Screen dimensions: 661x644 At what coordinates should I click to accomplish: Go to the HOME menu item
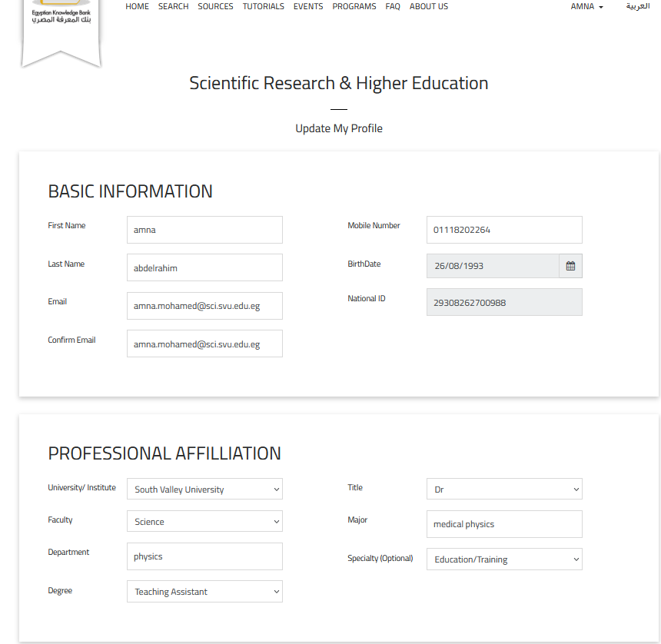[x=137, y=6]
